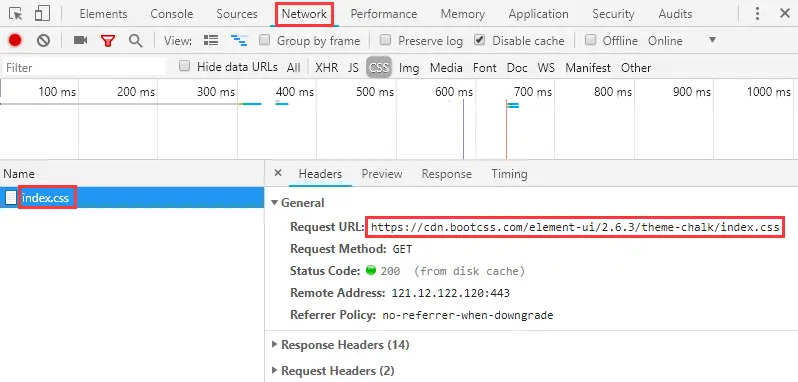Click the blue request bars near 700 ms
Image resolution: width=798 pixels, height=382 pixels.
513,105
